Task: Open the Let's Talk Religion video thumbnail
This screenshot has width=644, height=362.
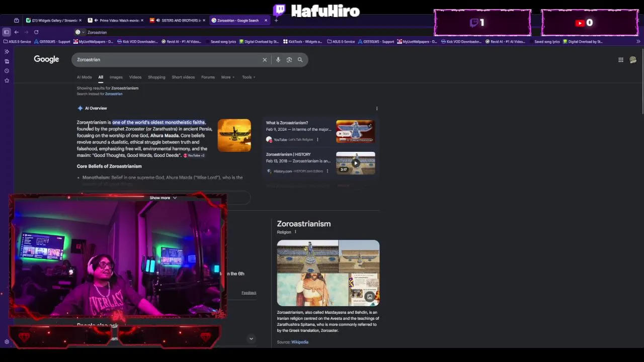Action: [x=355, y=131]
